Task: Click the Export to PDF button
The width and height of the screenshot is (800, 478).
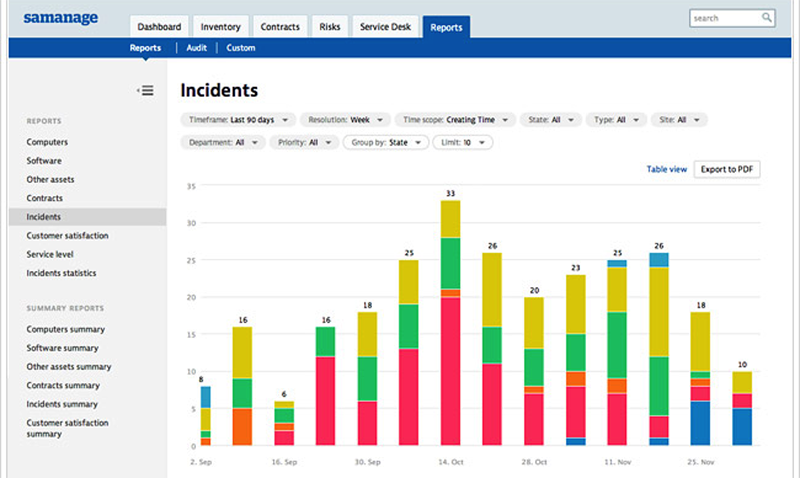Action: coord(726,170)
